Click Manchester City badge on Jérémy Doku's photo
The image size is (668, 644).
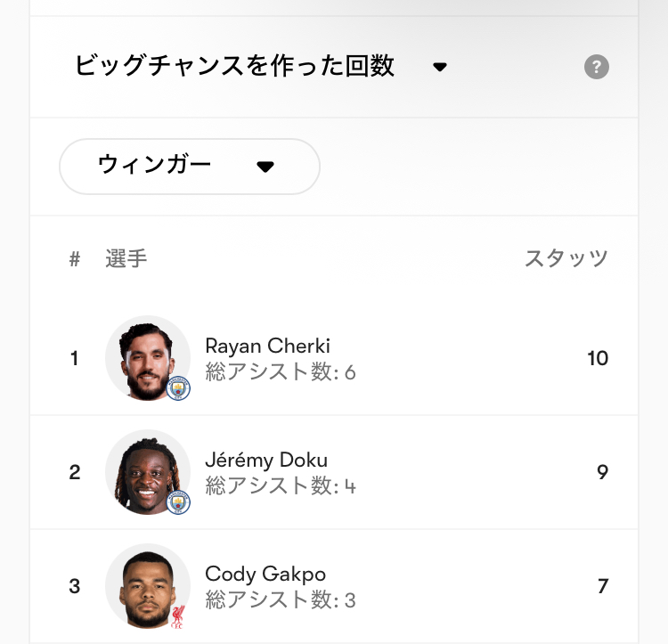pyautogui.click(x=178, y=502)
